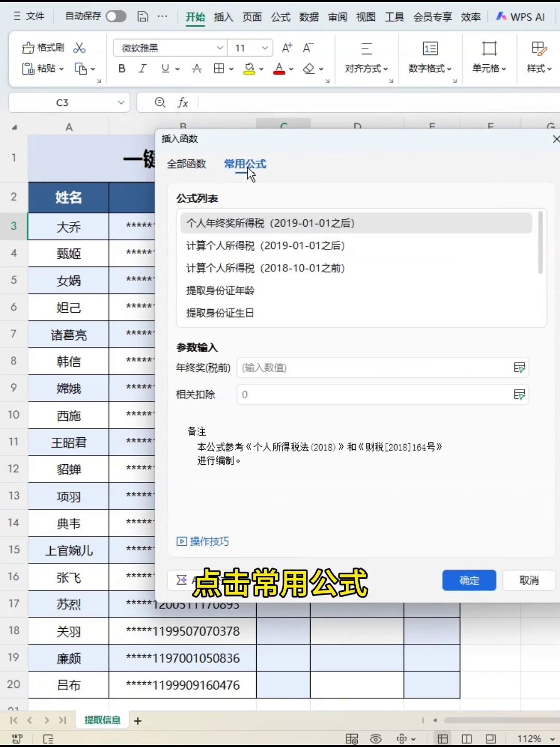The width and height of the screenshot is (560, 747).
Task: Switch to the Insert (插入) tab
Action: [223, 17]
